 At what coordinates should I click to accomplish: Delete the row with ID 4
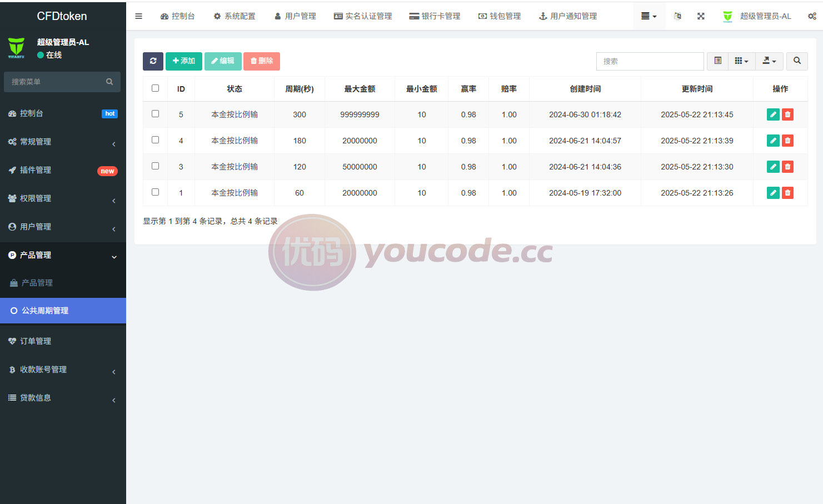point(787,141)
